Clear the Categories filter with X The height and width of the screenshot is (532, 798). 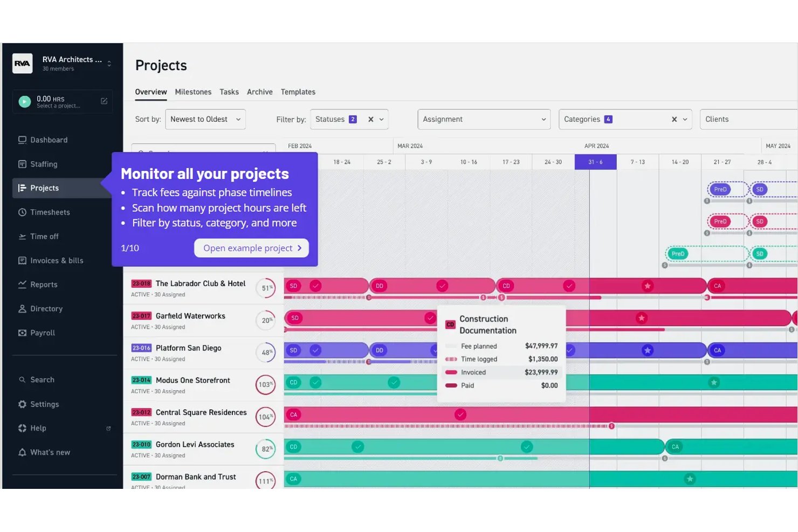[674, 120]
